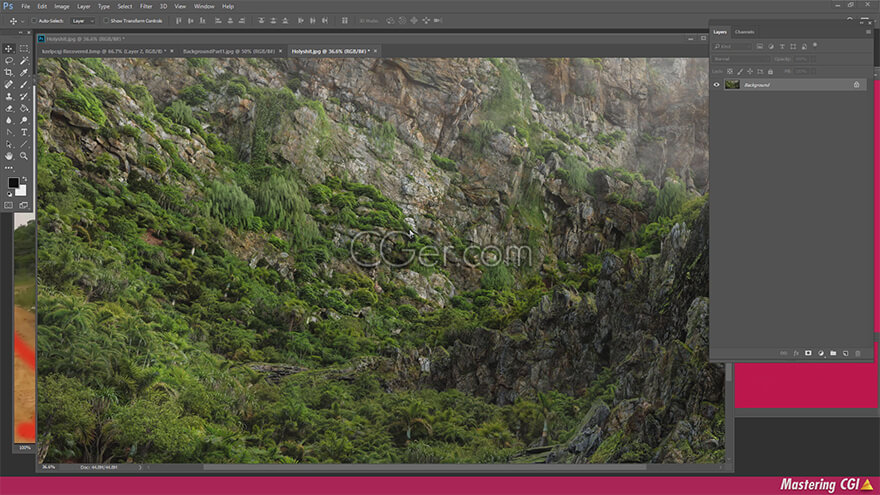This screenshot has height=495, width=880.
Task: Select the Pen tool
Action: (x=8, y=132)
